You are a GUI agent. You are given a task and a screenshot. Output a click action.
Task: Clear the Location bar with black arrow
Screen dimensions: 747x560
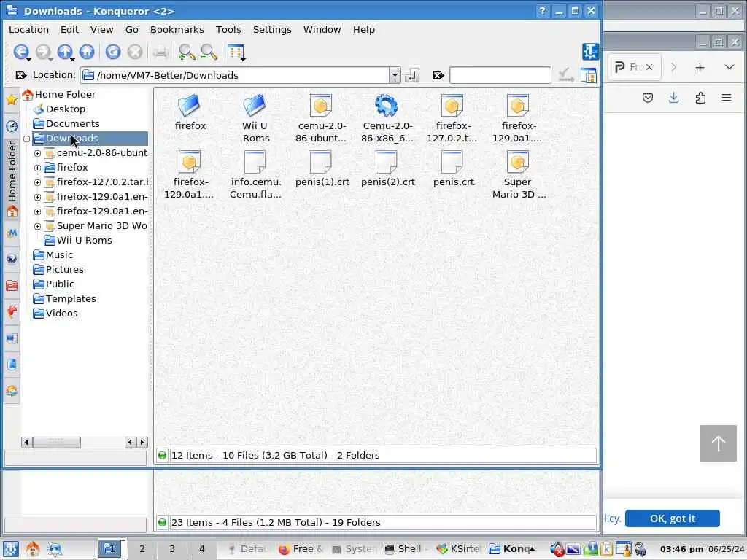[21, 75]
